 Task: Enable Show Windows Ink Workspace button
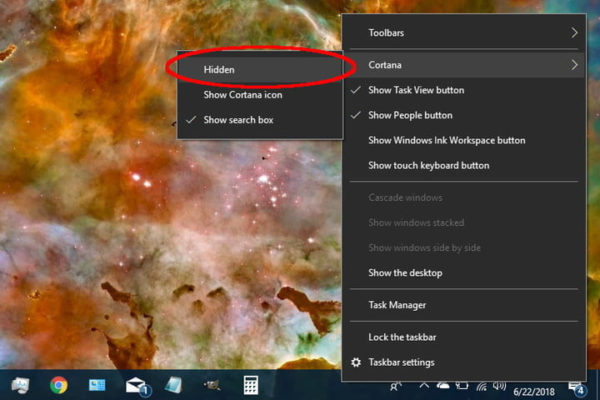click(x=464, y=140)
